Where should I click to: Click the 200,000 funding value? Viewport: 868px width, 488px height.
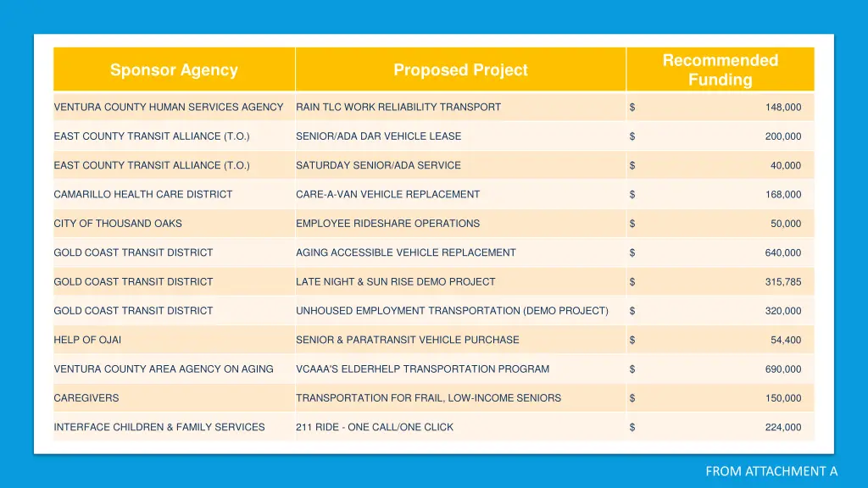click(x=782, y=136)
